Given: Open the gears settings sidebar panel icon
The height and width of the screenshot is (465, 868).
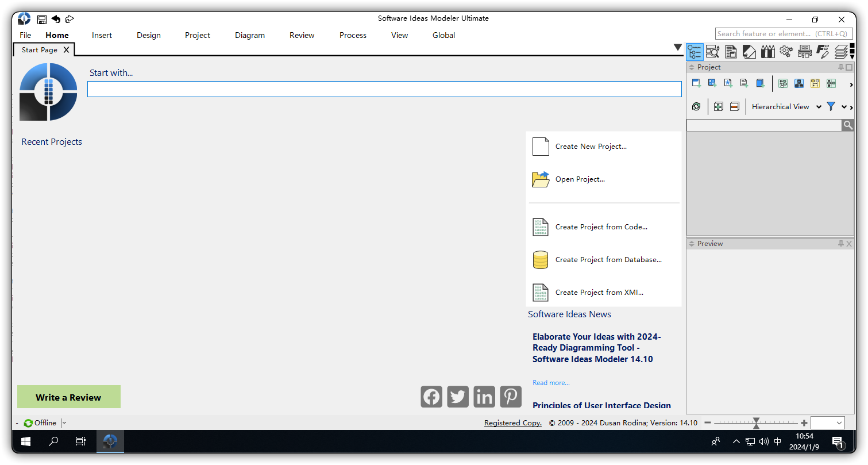Looking at the screenshot, I should click(x=786, y=52).
